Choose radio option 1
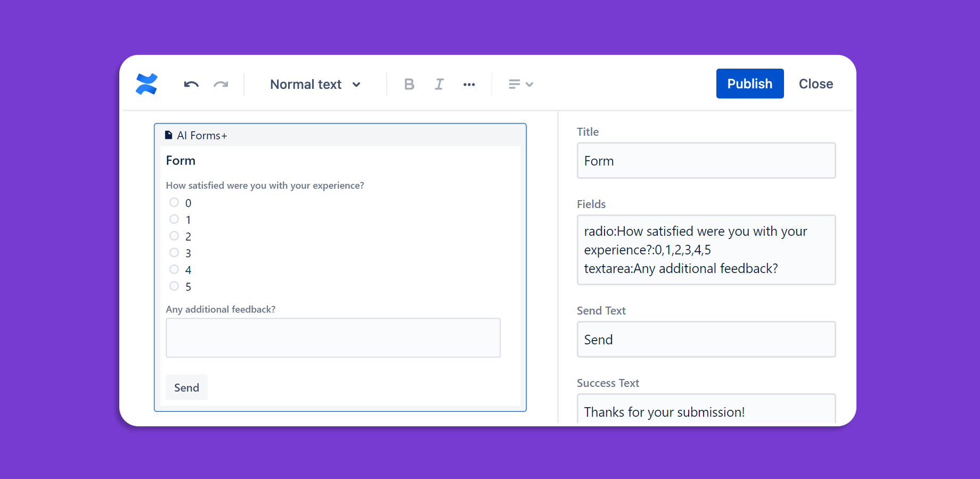Image resolution: width=980 pixels, height=479 pixels. tap(174, 219)
